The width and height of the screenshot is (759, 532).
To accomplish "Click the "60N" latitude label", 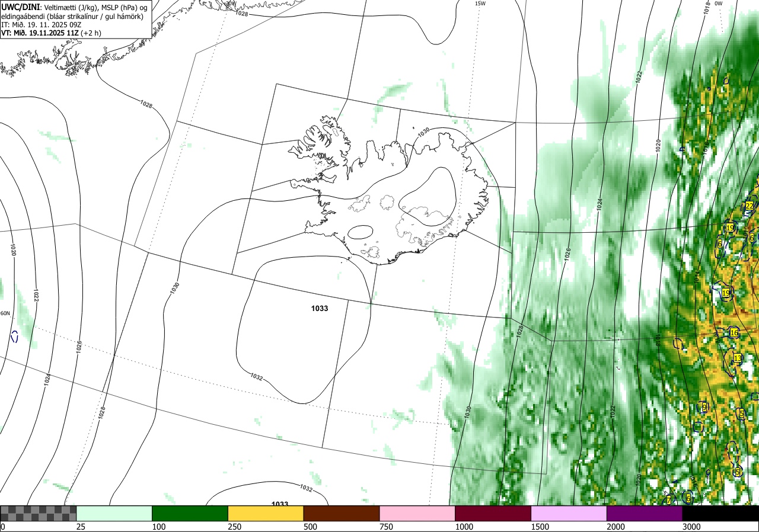I will (x=5, y=313).
